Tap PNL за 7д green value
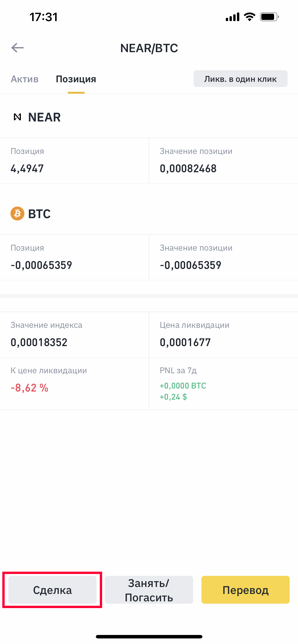 pyautogui.click(x=183, y=391)
